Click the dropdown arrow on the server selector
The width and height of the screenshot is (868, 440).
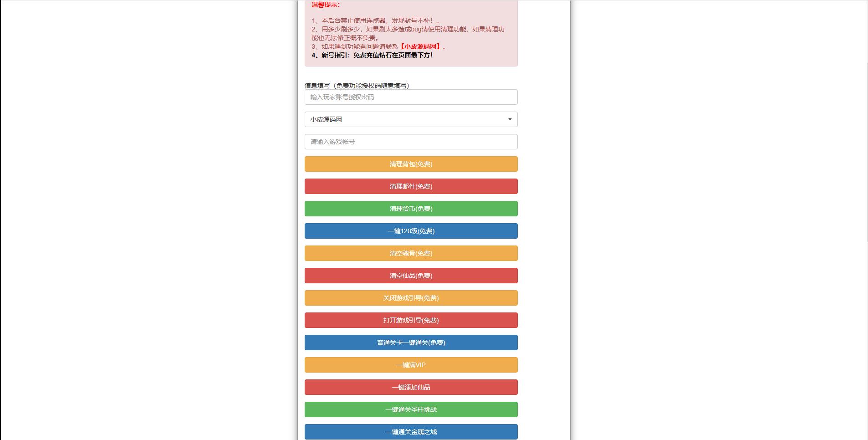509,119
